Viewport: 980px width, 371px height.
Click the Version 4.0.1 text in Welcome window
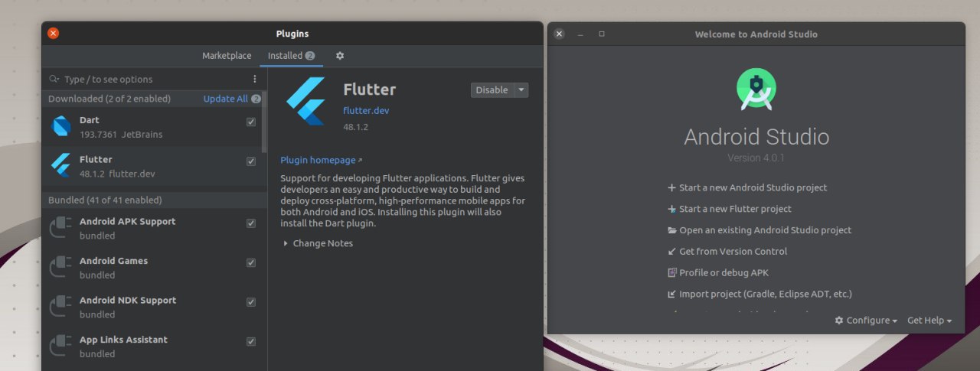pyautogui.click(x=756, y=158)
